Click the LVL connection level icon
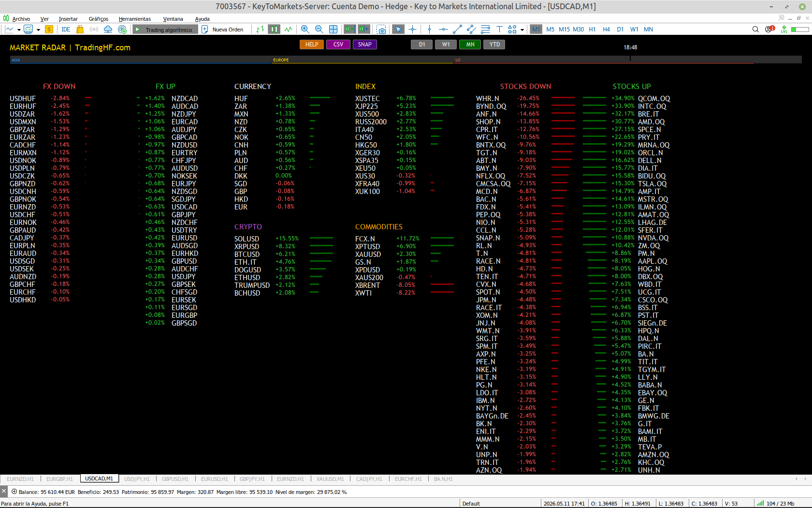This screenshot has height=508, width=812. [784, 30]
